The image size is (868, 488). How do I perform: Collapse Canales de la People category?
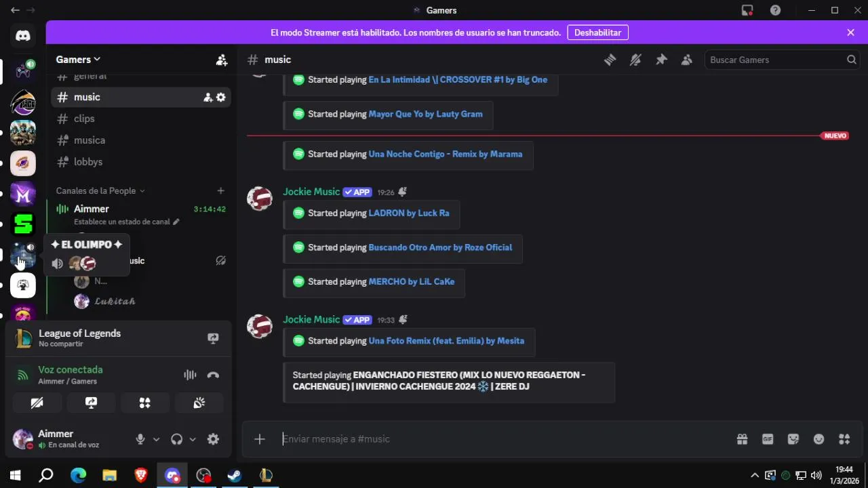(100, 190)
